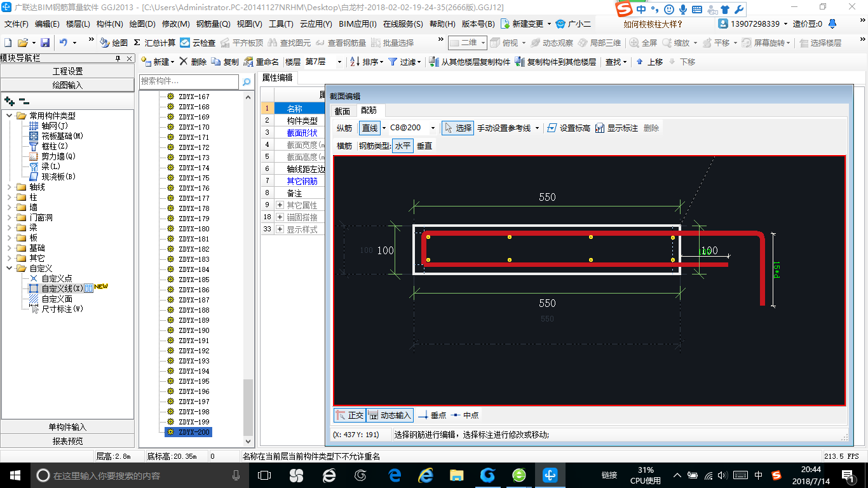This screenshot has height=488, width=868.
Task: Open a project with the folder icon
Action: [x=22, y=43]
